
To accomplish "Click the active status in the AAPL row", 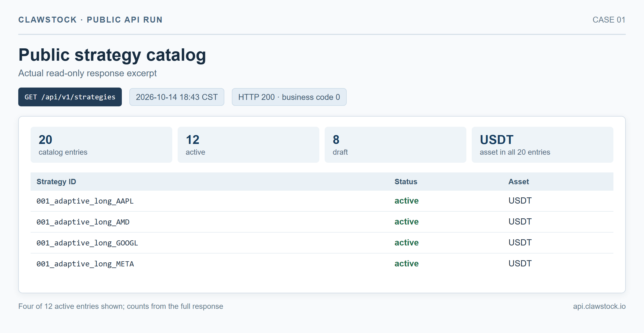I will click(x=407, y=201).
